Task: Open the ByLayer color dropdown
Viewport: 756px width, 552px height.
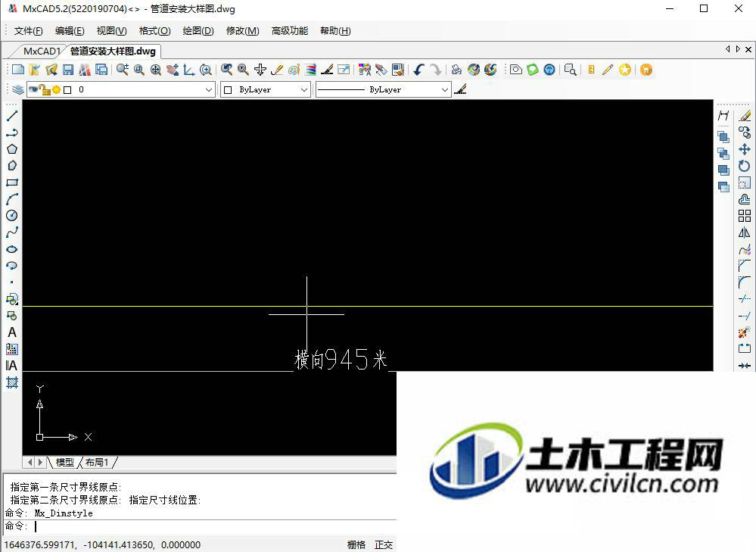Action: [303, 90]
